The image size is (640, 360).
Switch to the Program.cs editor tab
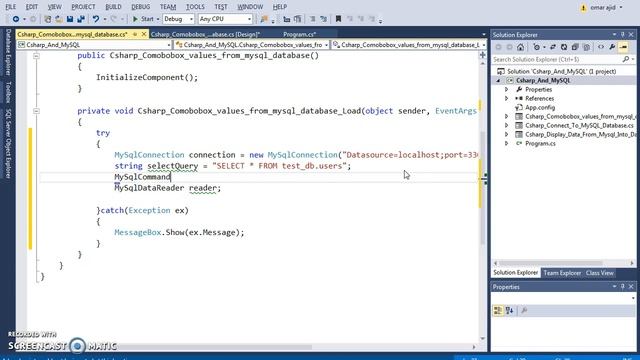pos(300,34)
